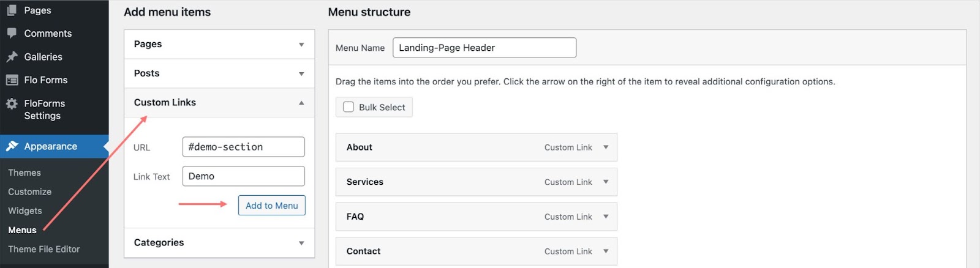This screenshot has height=268, width=980.
Task: Open the About menu item options arrow
Action: pyautogui.click(x=606, y=147)
